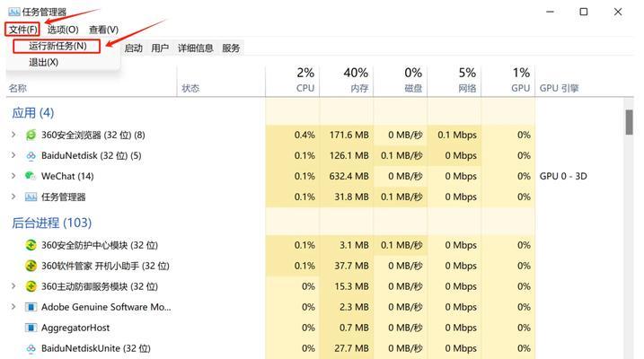Click the AggregatorHost process icon
Image resolution: width=644 pixels, height=359 pixels.
[x=31, y=328]
